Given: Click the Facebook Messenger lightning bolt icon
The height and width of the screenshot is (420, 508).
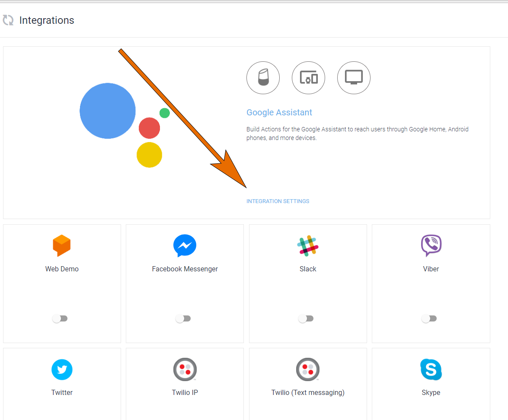Looking at the screenshot, I should pyautogui.click(x=185, y=245).
